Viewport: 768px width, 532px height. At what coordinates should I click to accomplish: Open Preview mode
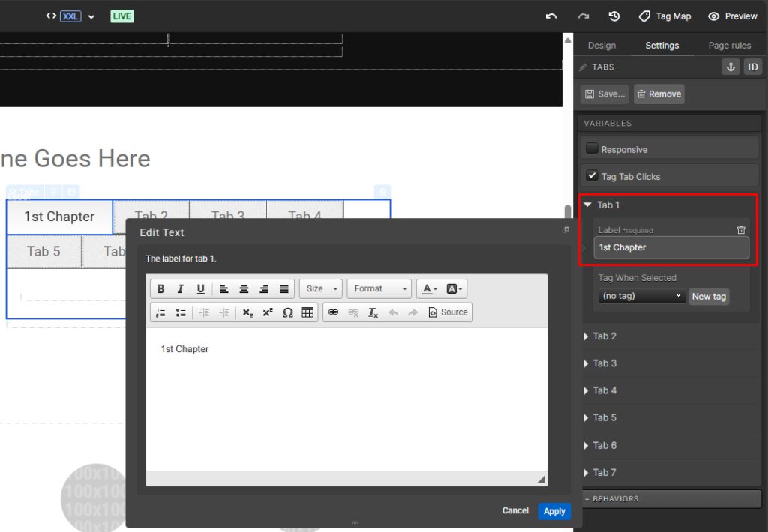733,16
